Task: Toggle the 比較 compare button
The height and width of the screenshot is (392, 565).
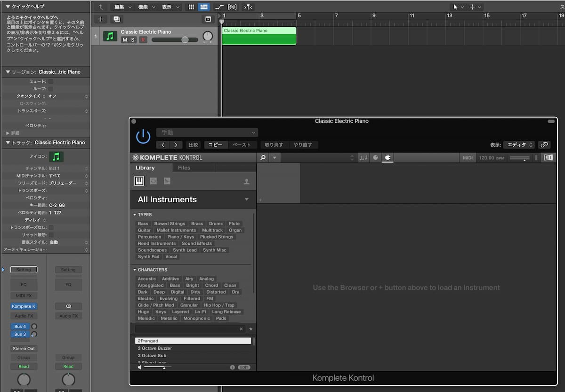Action: pyautogui.click(x=193, y=145)
